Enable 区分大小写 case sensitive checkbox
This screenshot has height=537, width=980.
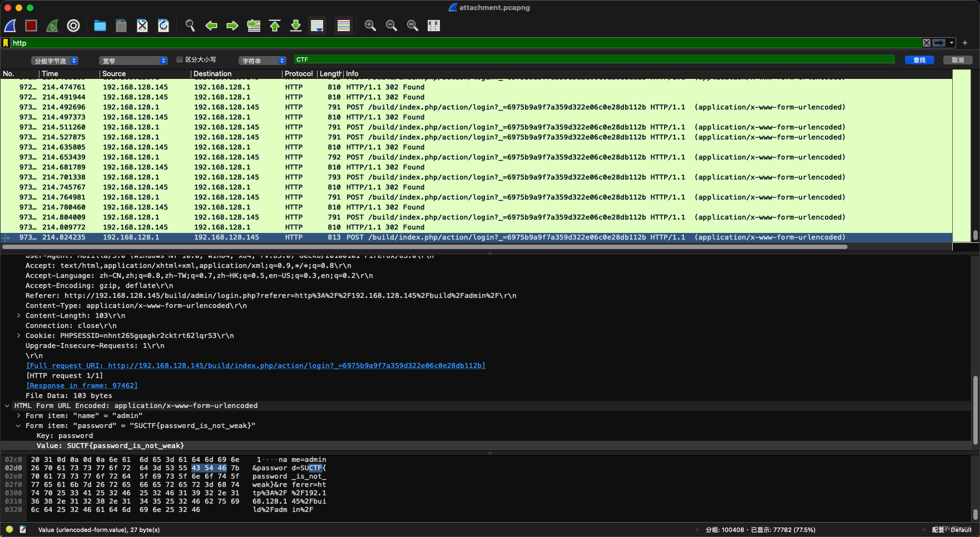pos(180,59)
